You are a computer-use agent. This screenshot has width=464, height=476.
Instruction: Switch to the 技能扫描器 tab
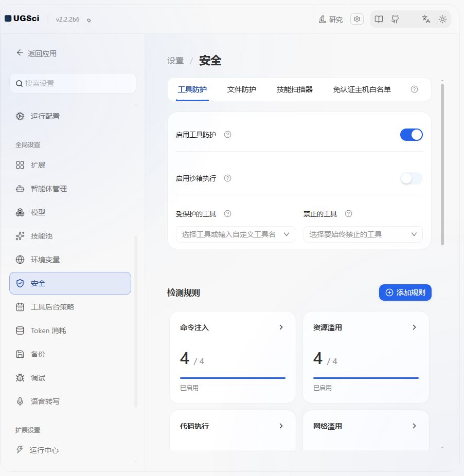[295, 89]
